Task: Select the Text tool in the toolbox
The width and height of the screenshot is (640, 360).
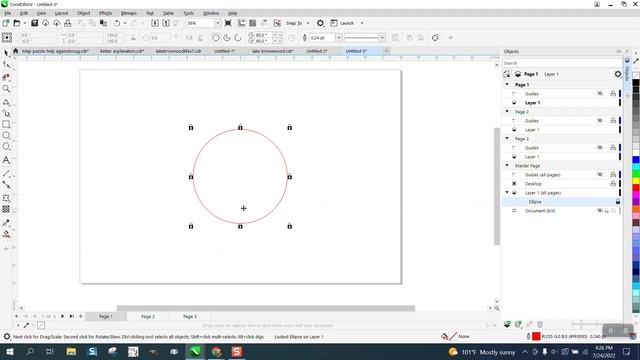Action: pyautogui.click(x=6, y=160)
